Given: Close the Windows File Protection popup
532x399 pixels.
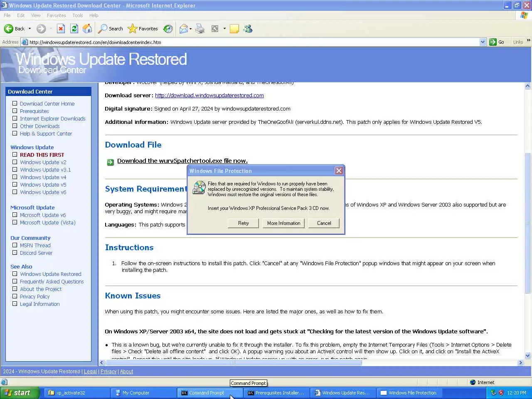Looking at the screenshot, I should [x=339, y=171].
